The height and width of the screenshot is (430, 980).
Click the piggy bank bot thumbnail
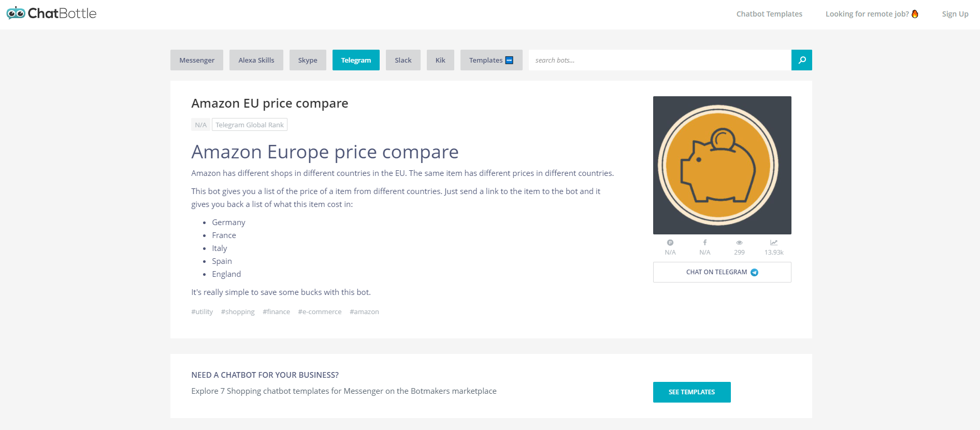722,165
